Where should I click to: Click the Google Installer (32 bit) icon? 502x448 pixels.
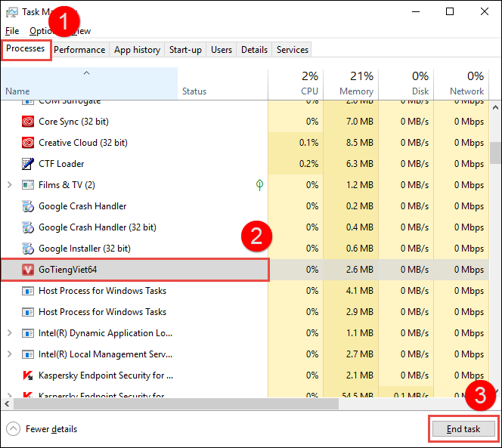pyautogui.click(x=28, y=249)
